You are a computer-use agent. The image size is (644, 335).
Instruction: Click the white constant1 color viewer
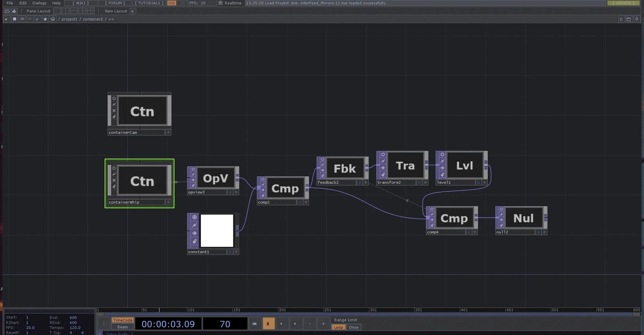coord(217,231)
